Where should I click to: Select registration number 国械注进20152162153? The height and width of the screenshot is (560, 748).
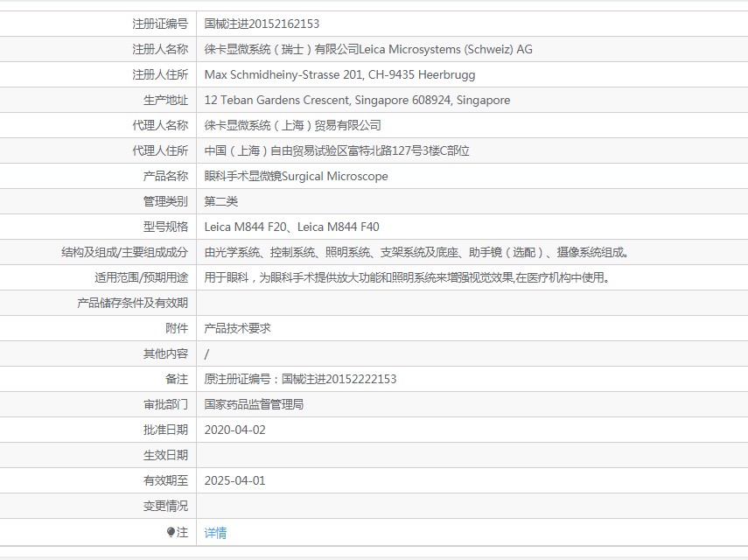[x=262, y=24]
